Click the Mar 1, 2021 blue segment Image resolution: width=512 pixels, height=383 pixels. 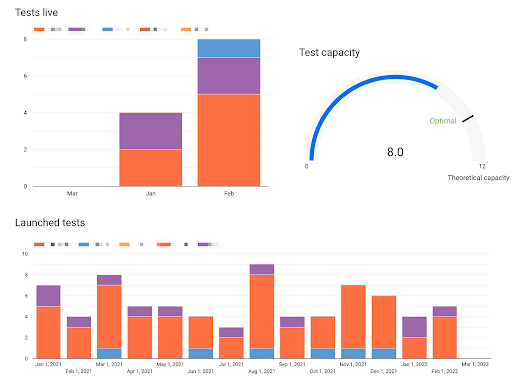coord(109,353)
